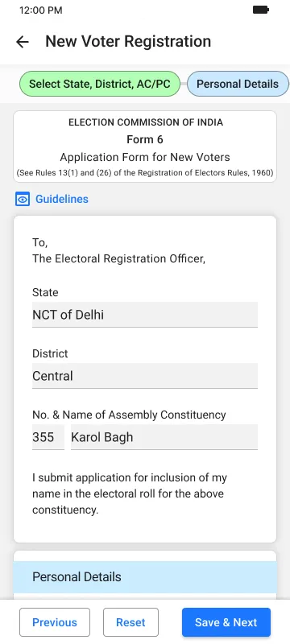
Task: Select 'Select State, District, AC/PC' step
Action: (x=100, y=84)
